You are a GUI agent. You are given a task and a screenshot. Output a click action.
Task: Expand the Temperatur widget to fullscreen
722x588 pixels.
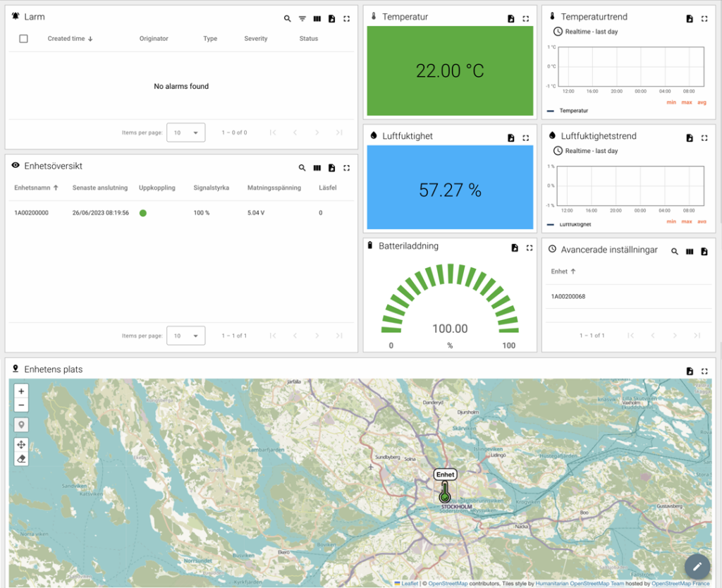pyautogui.click(x=526, y=19)
